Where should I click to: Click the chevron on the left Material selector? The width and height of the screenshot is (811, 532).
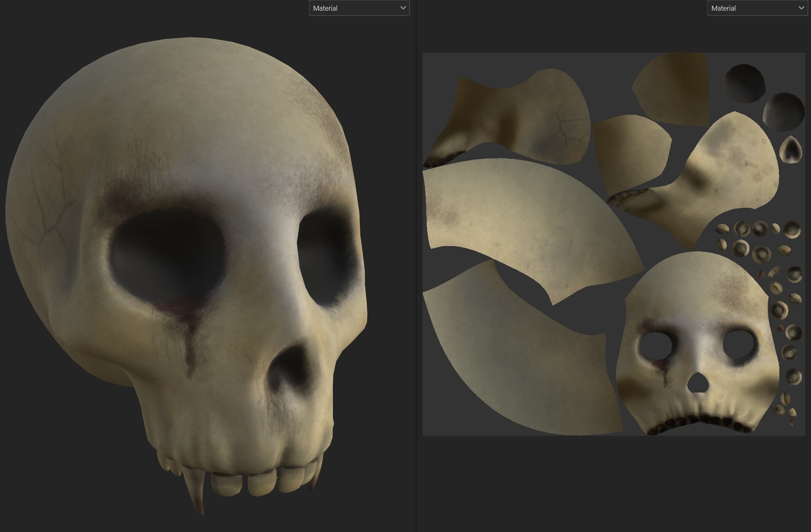point(403,8)
